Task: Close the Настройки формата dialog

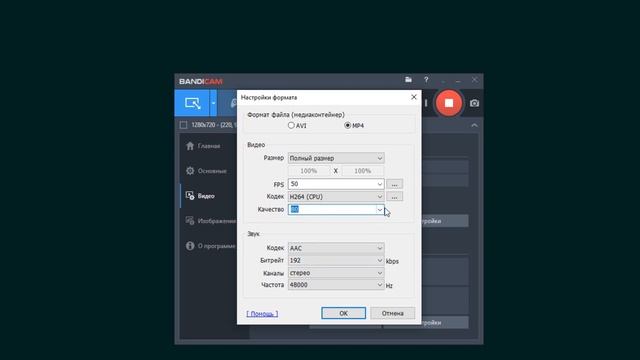Action: [414, 97]
